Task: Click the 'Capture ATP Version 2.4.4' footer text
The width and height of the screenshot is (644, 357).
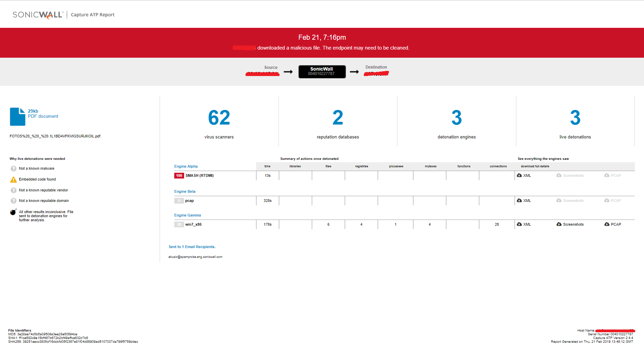Action: (613, 338)
